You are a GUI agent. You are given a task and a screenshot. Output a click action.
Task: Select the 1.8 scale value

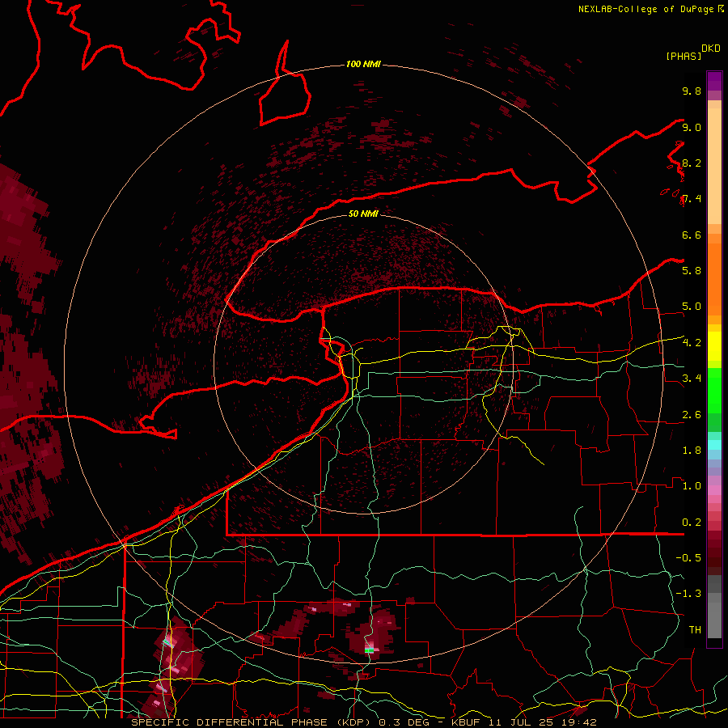coord(692,451)
